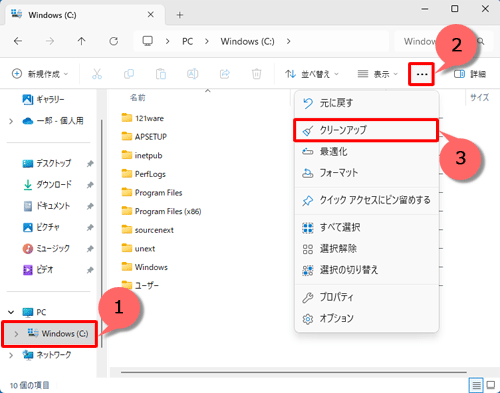Select Program Files (x86) folder name
The height and width of the screenshot is (393, 500).
click(x=168, y=211)
